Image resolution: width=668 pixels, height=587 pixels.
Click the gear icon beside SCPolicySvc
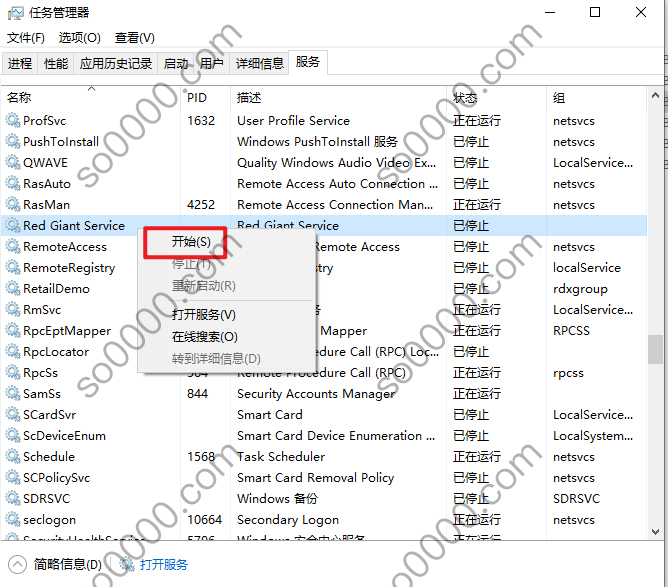tap(13, 478)
